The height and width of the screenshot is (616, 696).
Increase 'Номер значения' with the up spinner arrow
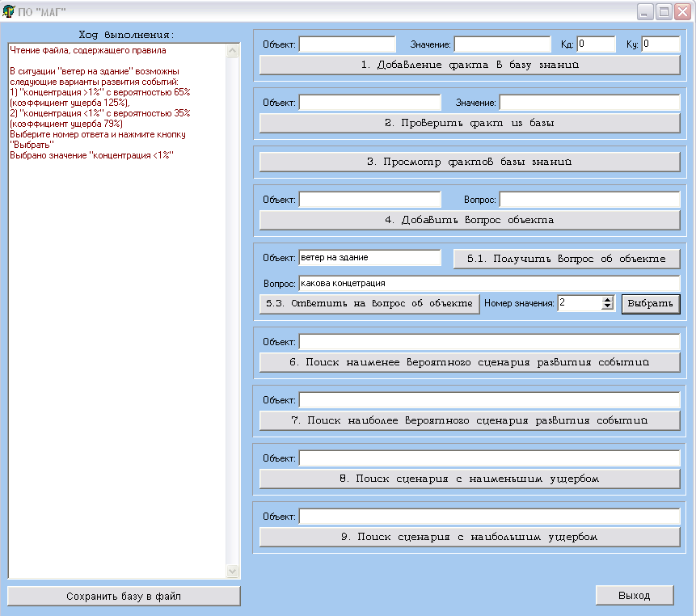pos(607,300)
